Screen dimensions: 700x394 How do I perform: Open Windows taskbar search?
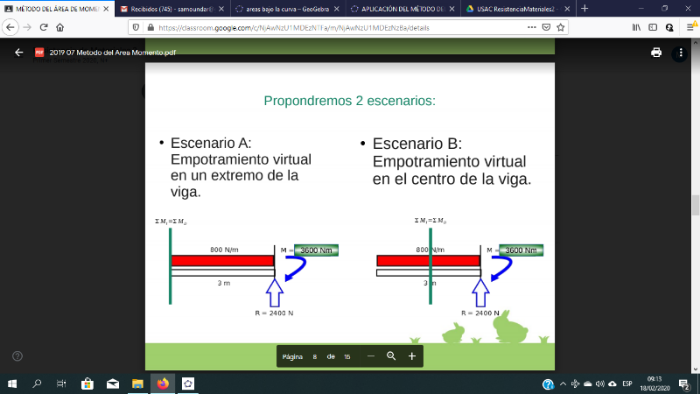tap(37, 384)
